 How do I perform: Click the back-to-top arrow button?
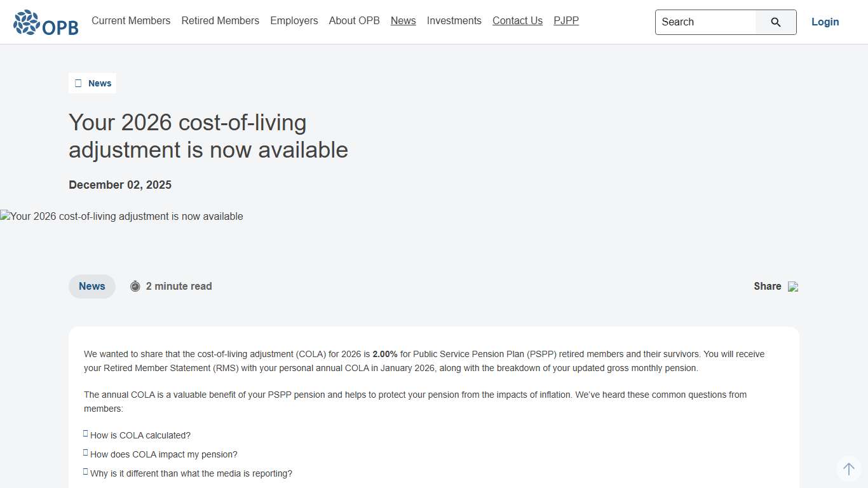(849, 468)
